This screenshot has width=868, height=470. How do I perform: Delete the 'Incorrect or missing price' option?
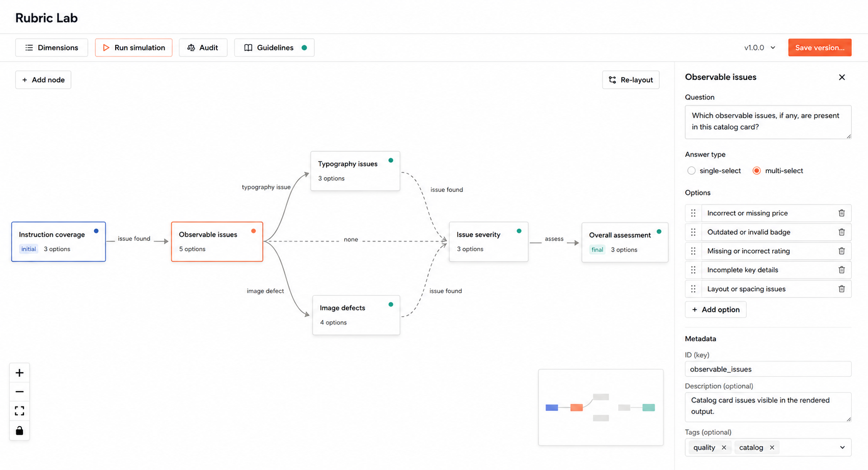pos(842,213)
